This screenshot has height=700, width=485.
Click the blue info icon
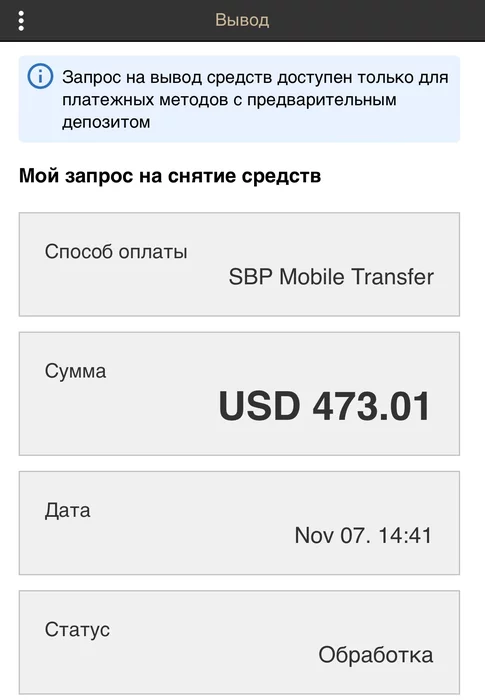click(40, 76)
